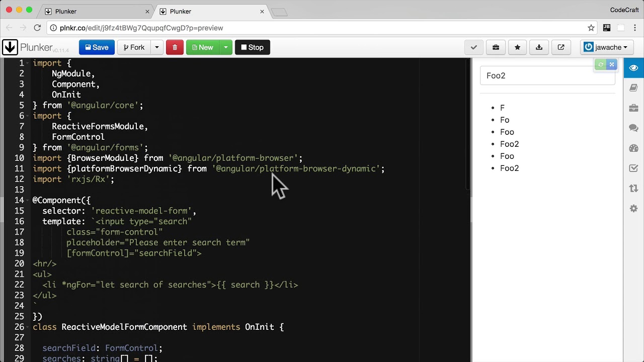The width and height of the screenshot is (644, 362).
Task: Click the first list item 'F'
Action: pyautogui.click(x=502, y=108)
